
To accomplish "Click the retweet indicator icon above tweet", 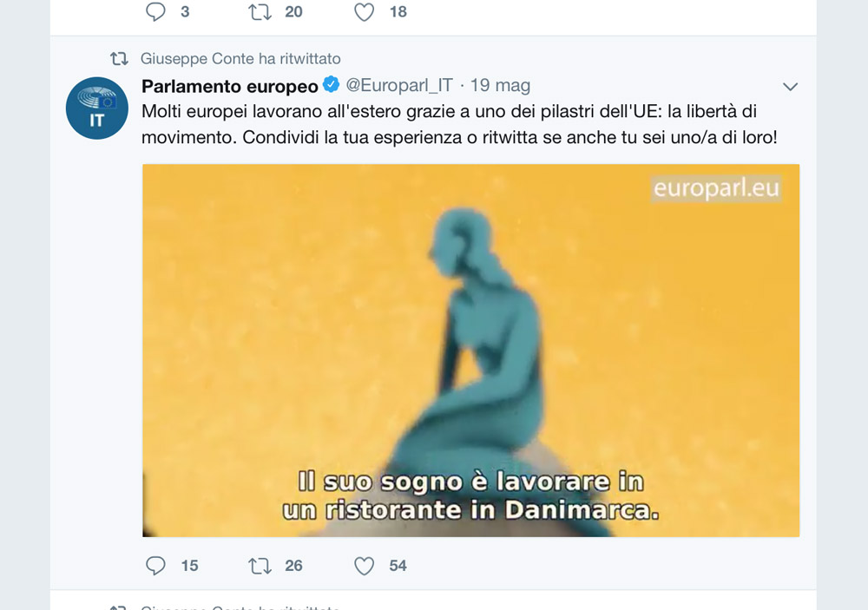I will point(119,58).
